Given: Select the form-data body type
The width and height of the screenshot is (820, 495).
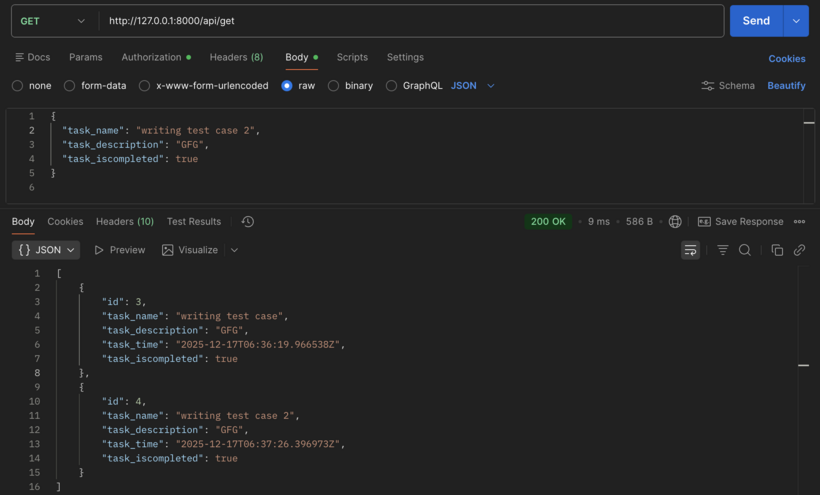Looking at the screenshot, I should click(70, 86).
